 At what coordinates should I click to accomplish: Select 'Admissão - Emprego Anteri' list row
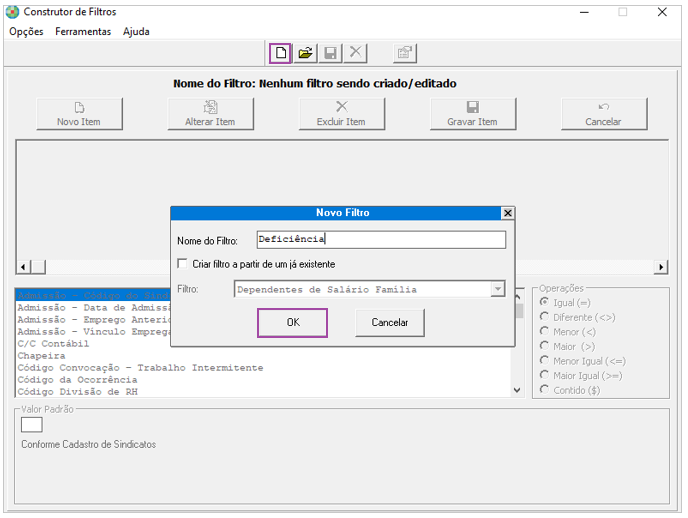click(93, 319)
